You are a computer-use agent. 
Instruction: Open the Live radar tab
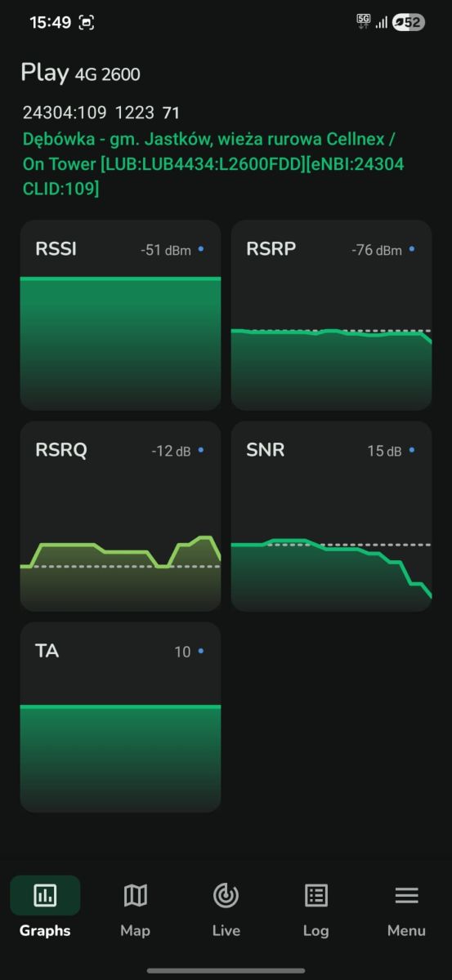pyautogui.click(x=226, y=906)
